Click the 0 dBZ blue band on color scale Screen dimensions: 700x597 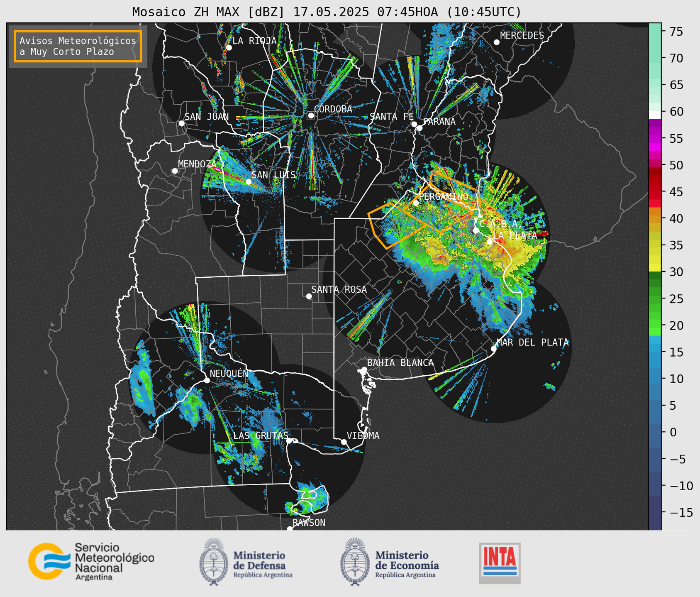pyautogui.click(x=655, y=432)
